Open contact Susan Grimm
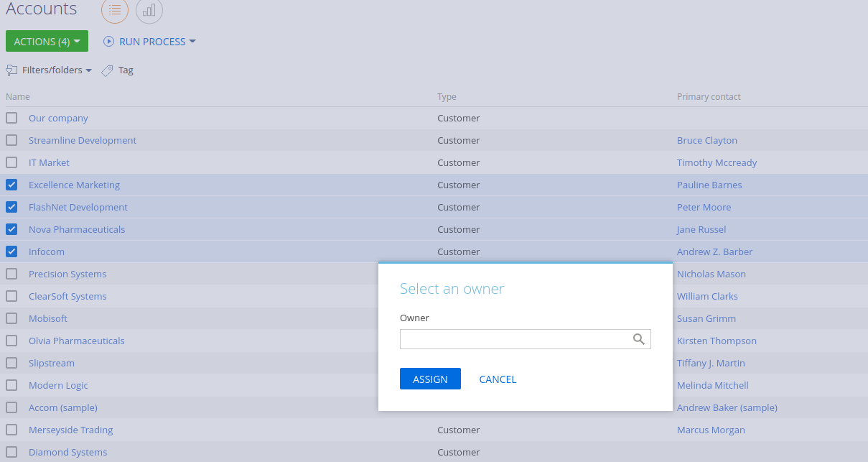Image resolution: width=868 pixels, height=462 pixels. pos(706,318)
